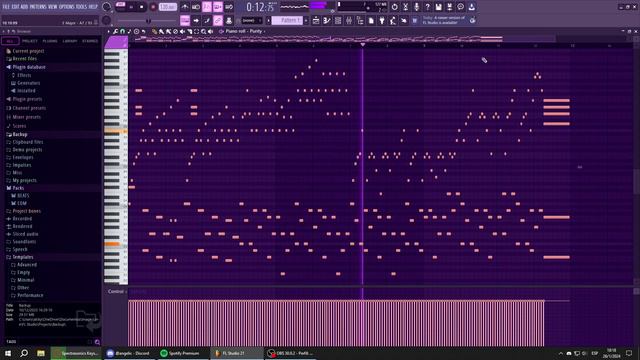The height and width of the screenshot is (360, 640).
Task: Click the browser search magnifier icon
Action: [x=97, y=342]
